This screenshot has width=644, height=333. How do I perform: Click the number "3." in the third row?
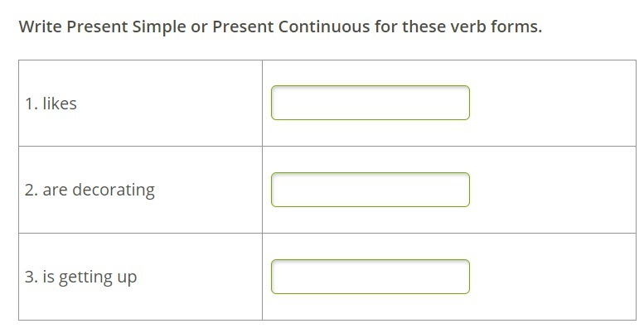point(31,277)
